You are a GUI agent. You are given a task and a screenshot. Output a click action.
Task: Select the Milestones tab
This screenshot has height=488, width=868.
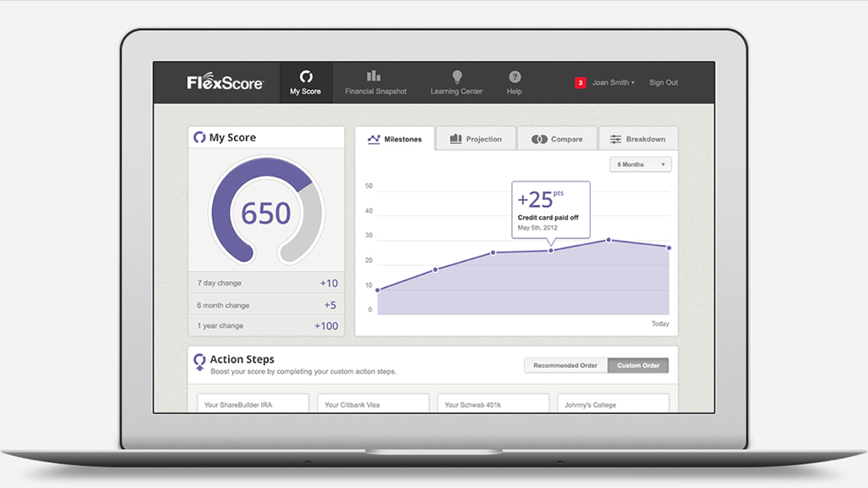pyautogui.click(x=394, y=139)
